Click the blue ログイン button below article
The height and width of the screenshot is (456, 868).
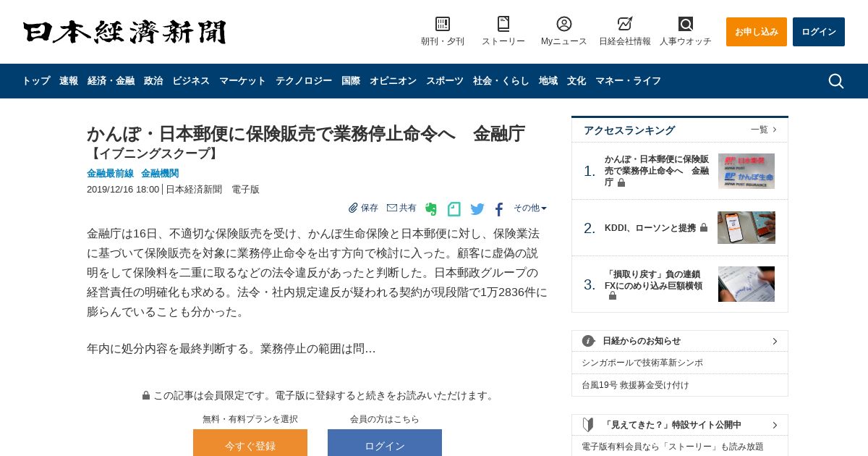(385, 442)
